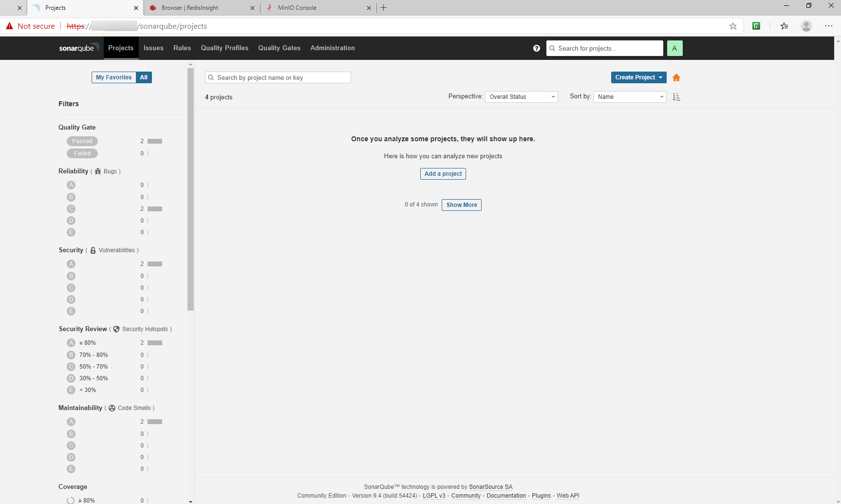Image resolution: width=841 pixels, height=504 pixels.
Task: Filter Coverage by ≥ 80%
Action: 81,500
